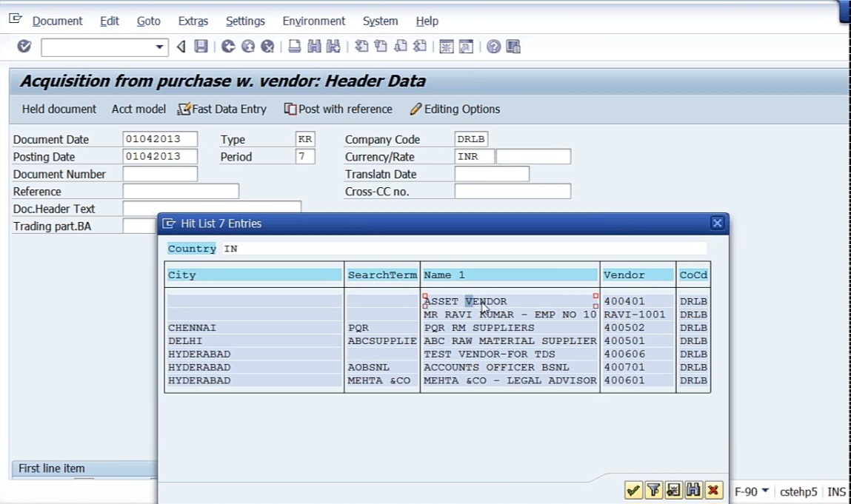Click the Cancel toolbar icon beside Exit
Viewport: 851px width, 504px height.
click(267, 47)
